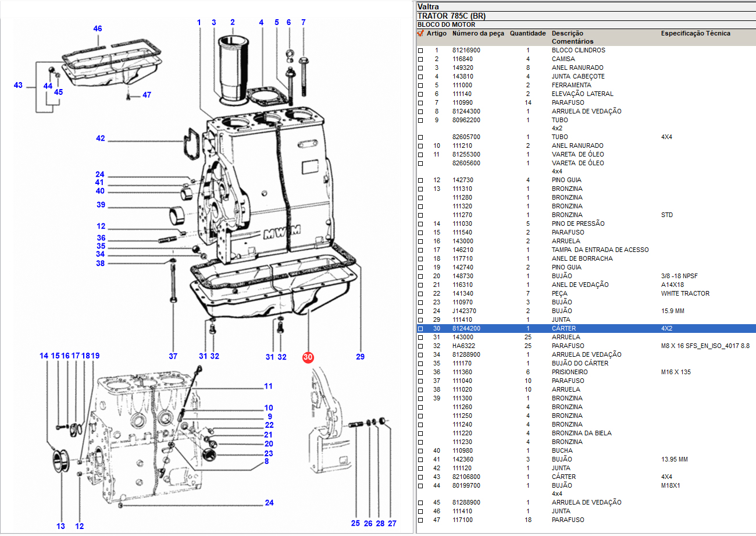
Task: Click the Quantidade column header
Action: 527,33
